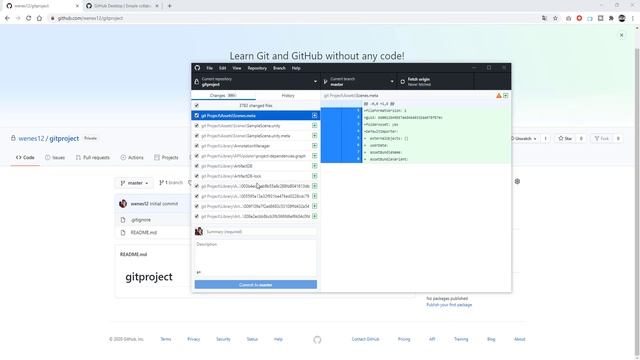Viewport: 640px width, 360px height.
Task: Click added status icon for Scenes.meta row
Action: coord(314,116)
